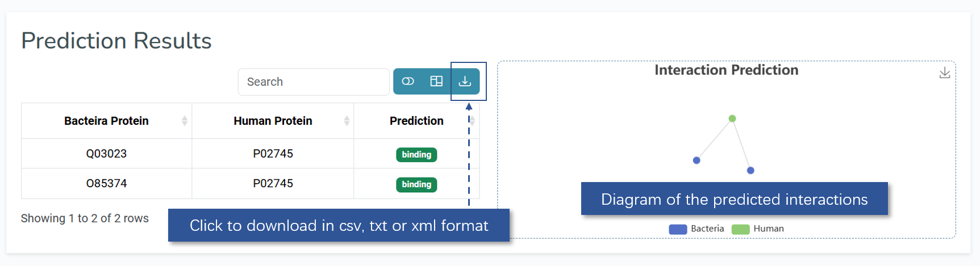
Task: Click sort arrows beside Bacteira Protein
Action: [184, 121]
